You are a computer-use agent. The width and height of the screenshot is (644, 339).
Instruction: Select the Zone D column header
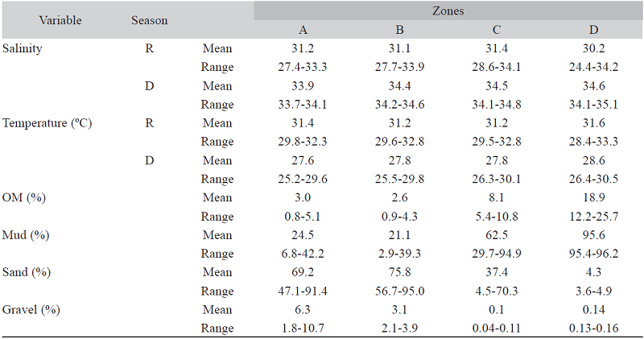pyautogui.click(x=593, y=30)
